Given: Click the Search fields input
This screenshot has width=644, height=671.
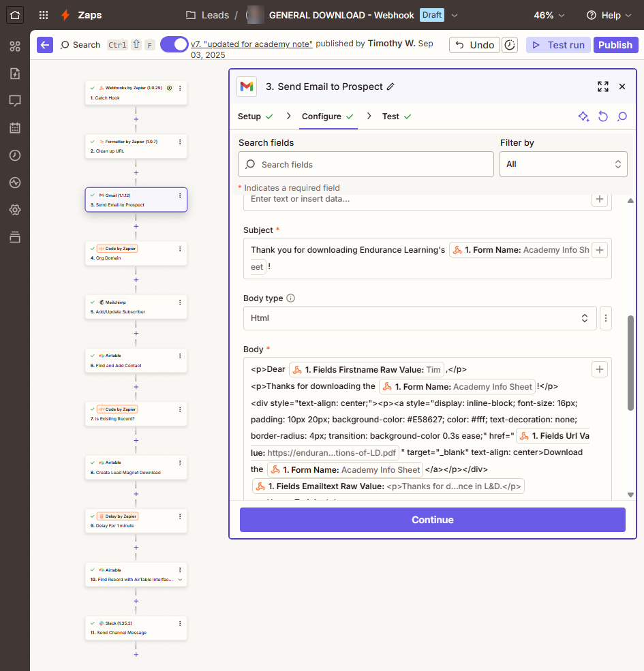Looking at the screenshot, I should 366,164.
